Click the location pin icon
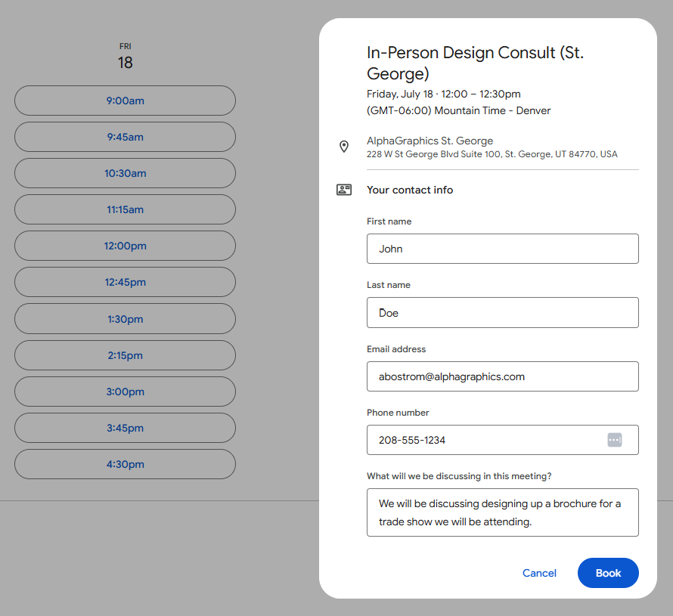The width and height of the screenshot is (673, 616). pyautogui.click(x=344, y=147)
